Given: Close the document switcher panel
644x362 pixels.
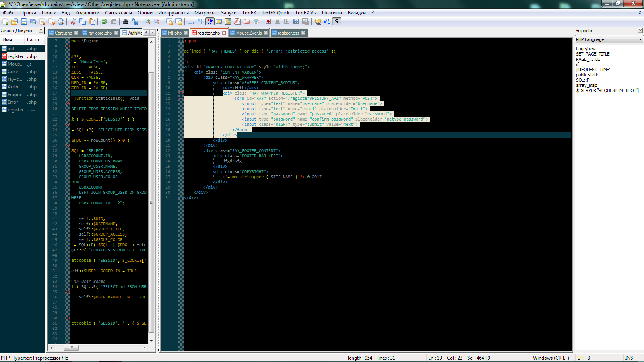Looking at the screenshot, I should coord(41,31).
